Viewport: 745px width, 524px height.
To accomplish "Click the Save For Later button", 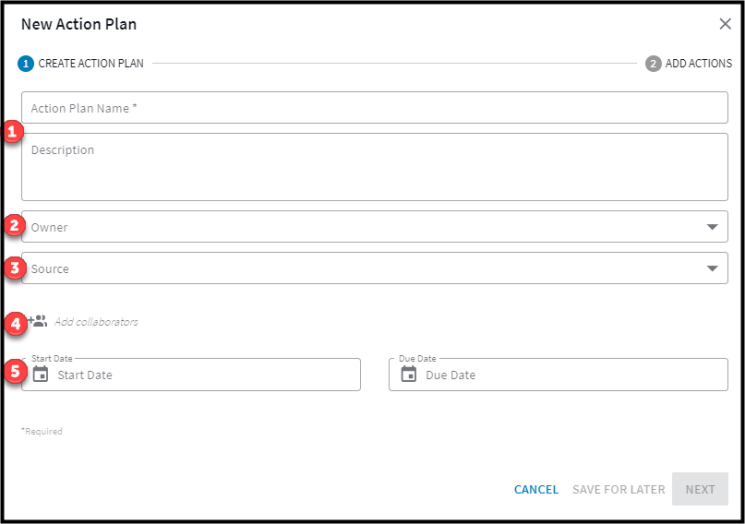I will click(x=619, y=489).
